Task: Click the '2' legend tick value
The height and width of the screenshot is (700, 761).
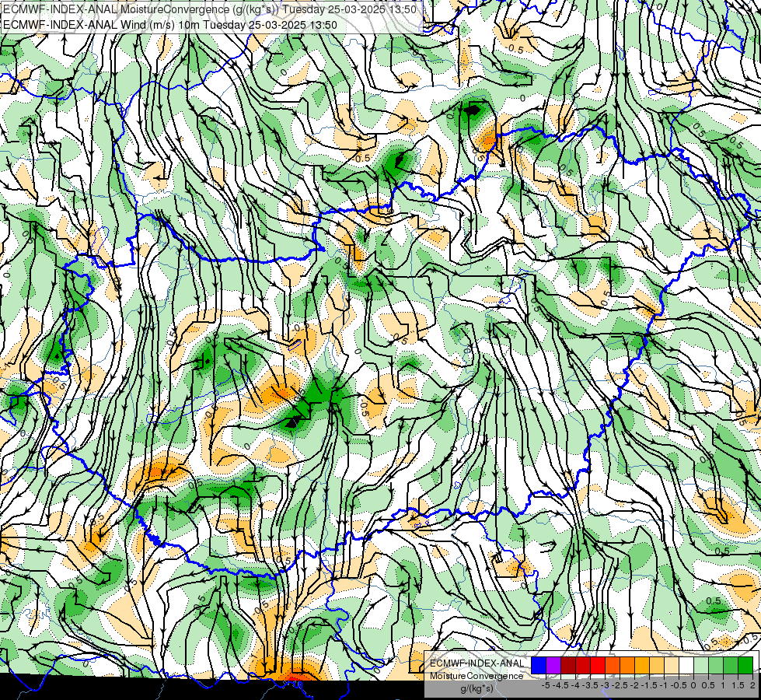Action: [x=752, y=685]
